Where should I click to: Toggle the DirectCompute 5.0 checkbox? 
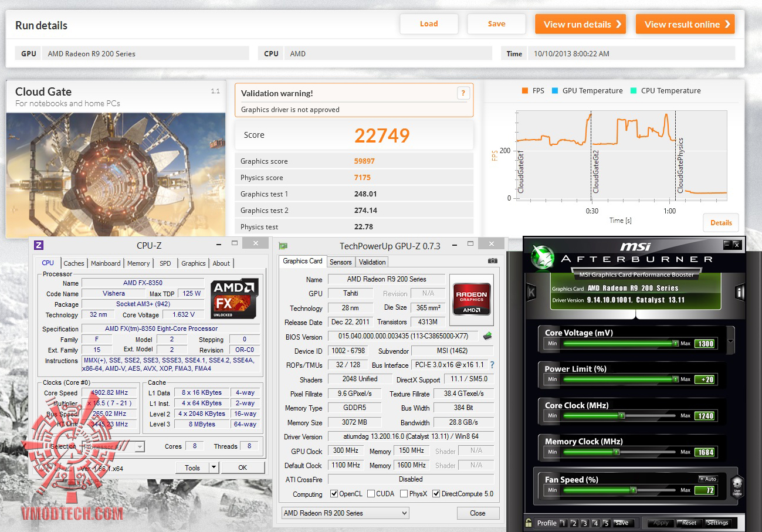[436, 494]
